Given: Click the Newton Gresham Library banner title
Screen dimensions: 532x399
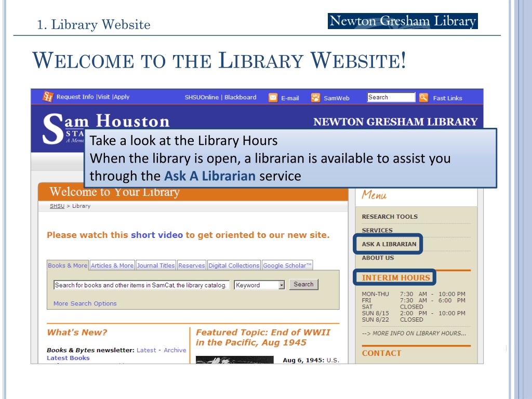Looking at the screenshot, I should (x=395, y=122).
